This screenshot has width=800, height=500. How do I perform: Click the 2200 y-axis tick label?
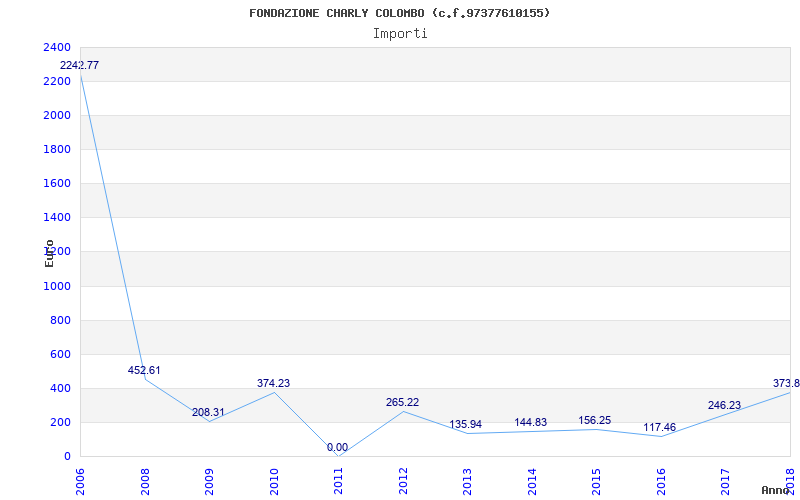[57, 82]
